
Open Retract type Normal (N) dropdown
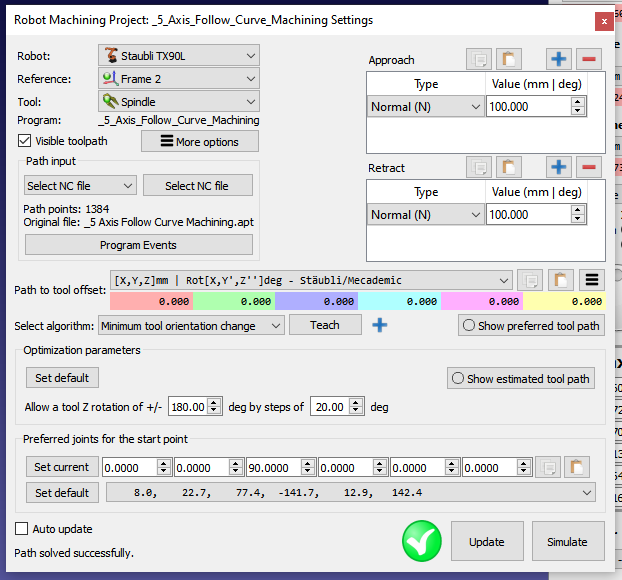tap(426, 215)
